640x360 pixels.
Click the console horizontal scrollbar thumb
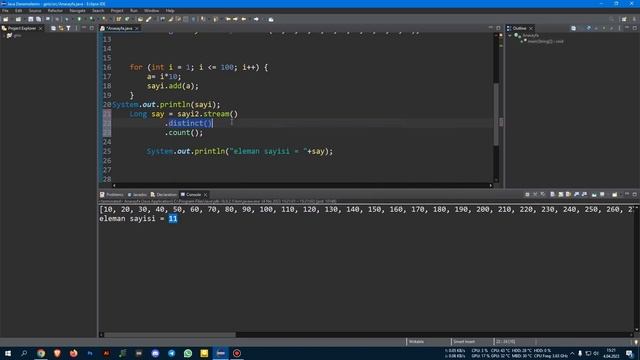170,335
